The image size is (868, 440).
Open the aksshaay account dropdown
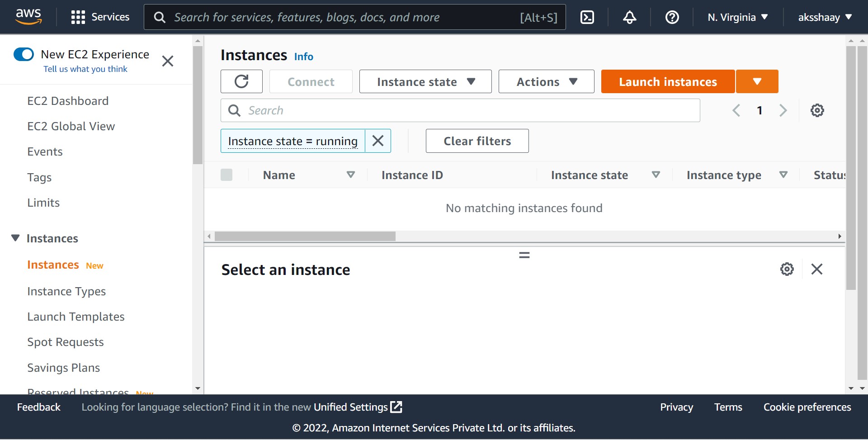(825, 17)
